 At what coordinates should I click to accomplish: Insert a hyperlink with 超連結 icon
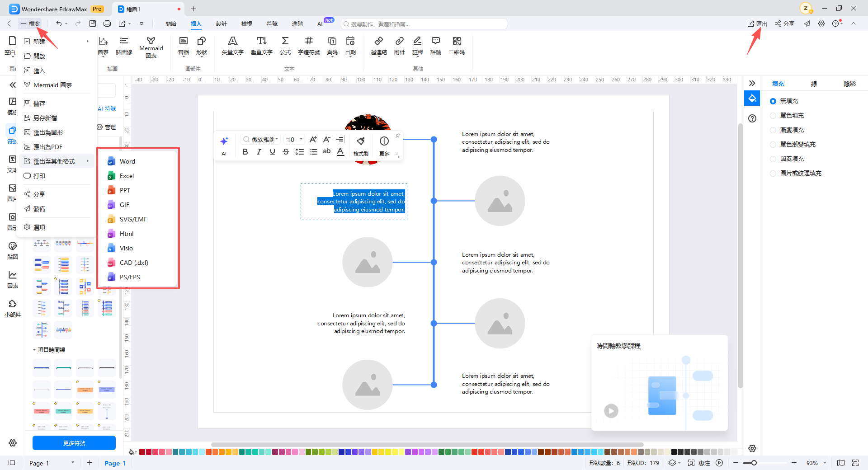coord(378,46)
